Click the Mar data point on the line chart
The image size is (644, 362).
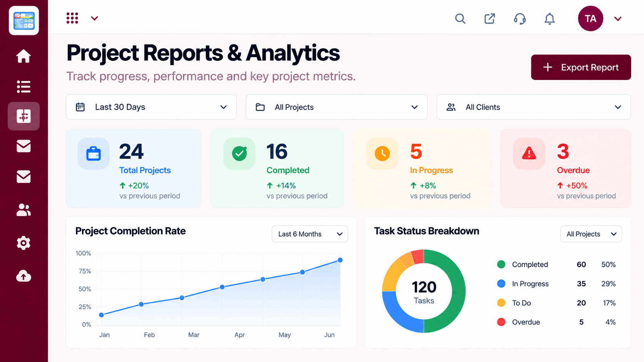tap(182, 298)
